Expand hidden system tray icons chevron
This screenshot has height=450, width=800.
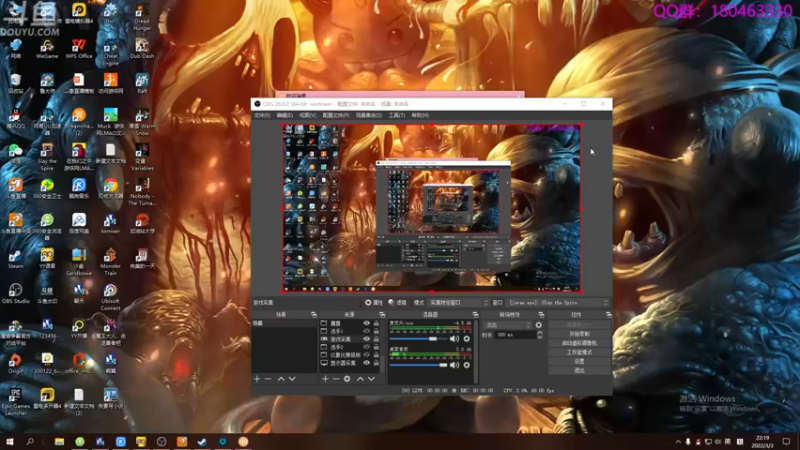coord(678,442)
